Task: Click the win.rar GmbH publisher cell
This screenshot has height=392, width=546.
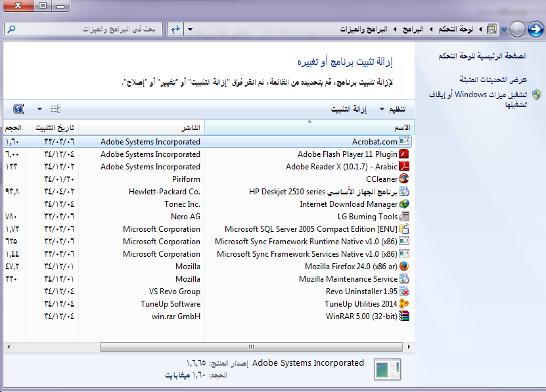Action: (176, 316)
